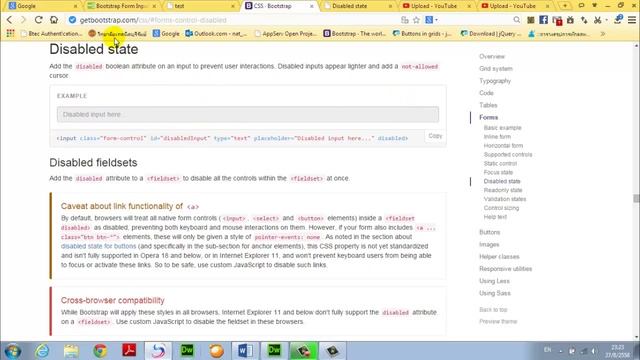This screenshot has width=640, height=360.
Task: Switch to first Upload - YouTube tab
Action: [x=436, y=6]
